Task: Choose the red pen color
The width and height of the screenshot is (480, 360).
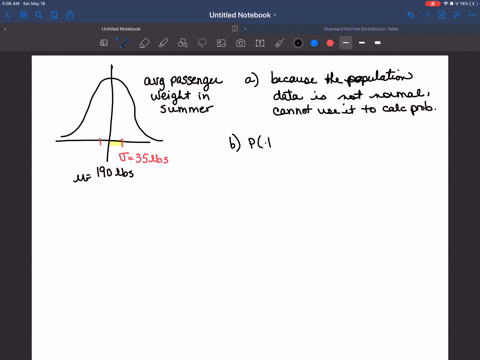Action: point(330,43)
